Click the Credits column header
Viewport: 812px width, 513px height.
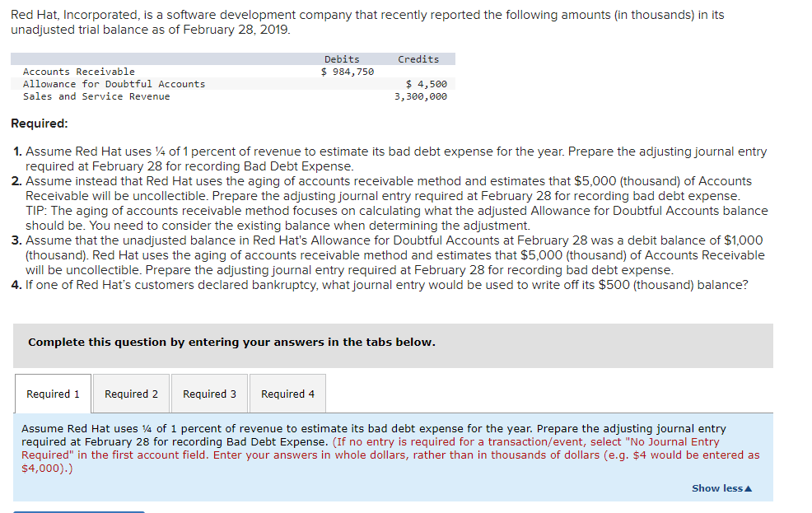418,58
